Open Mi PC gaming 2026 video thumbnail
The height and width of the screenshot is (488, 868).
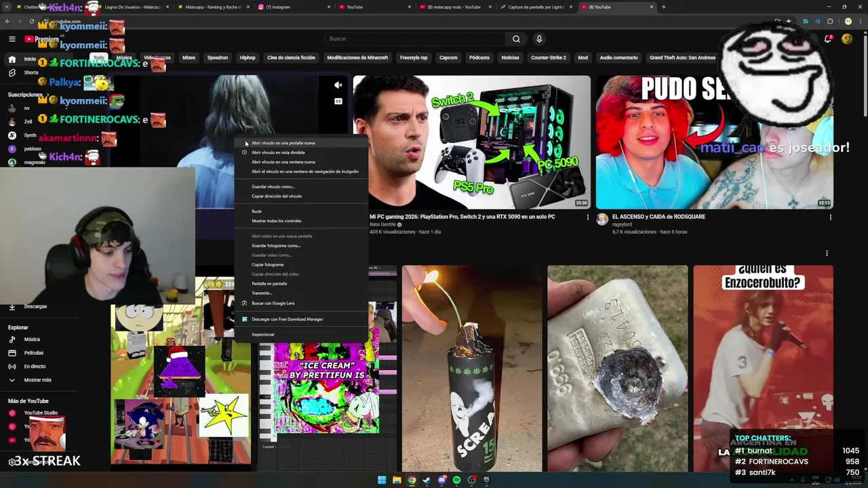coord(472,142)
